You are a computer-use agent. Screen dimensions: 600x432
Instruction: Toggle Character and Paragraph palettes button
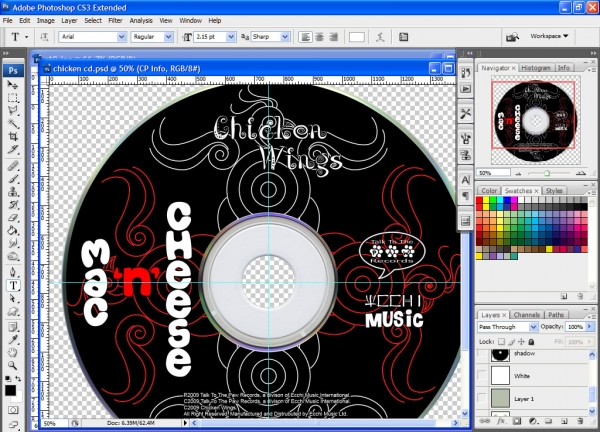click(403, 37)
